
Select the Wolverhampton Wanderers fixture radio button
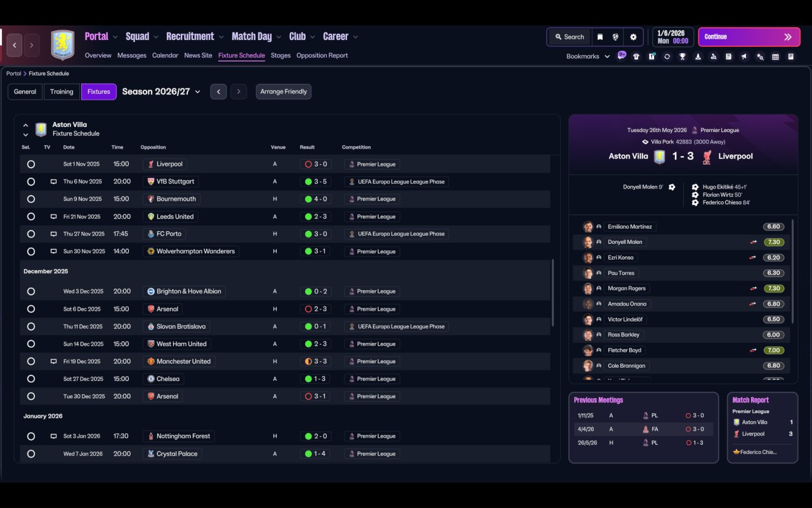[31, 251]
